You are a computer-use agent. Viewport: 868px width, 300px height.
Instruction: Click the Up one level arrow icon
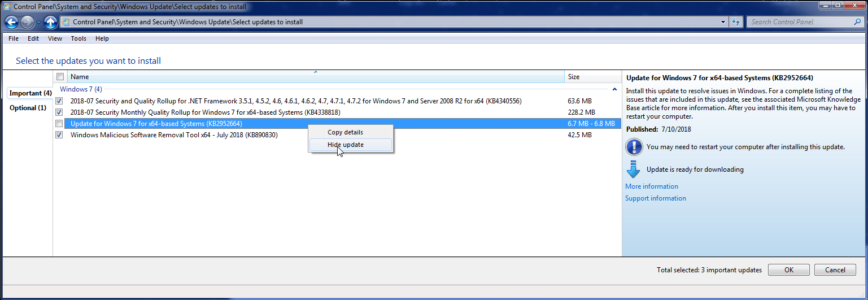(51, 22)
